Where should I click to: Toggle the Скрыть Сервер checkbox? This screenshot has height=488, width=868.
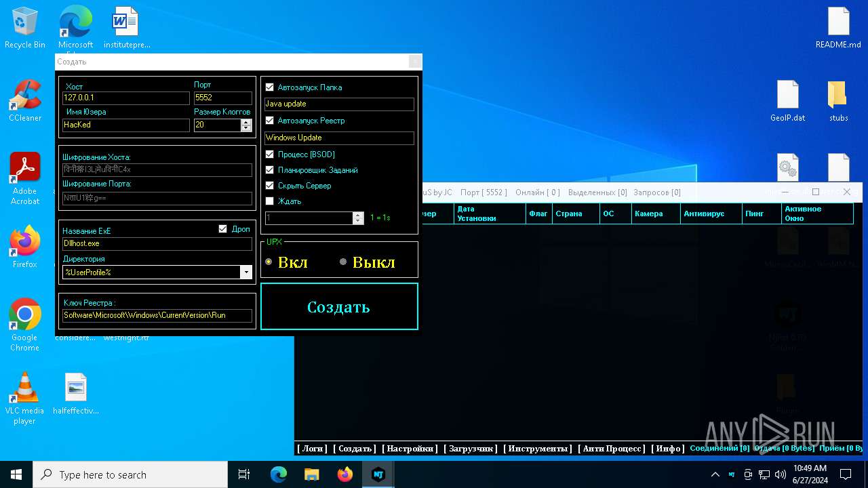270,186
